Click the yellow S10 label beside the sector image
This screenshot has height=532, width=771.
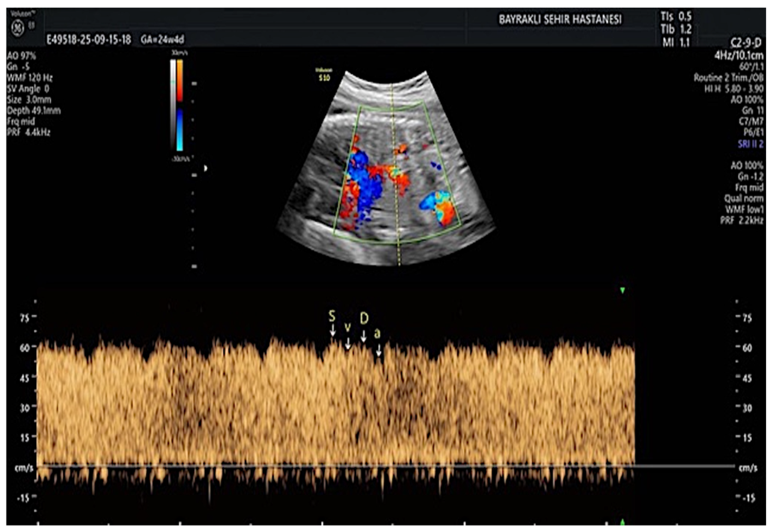tap(324, 79)
